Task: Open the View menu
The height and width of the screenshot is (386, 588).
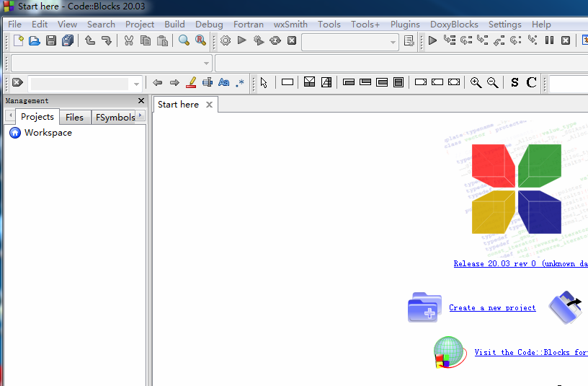Action: coord(67,25)
